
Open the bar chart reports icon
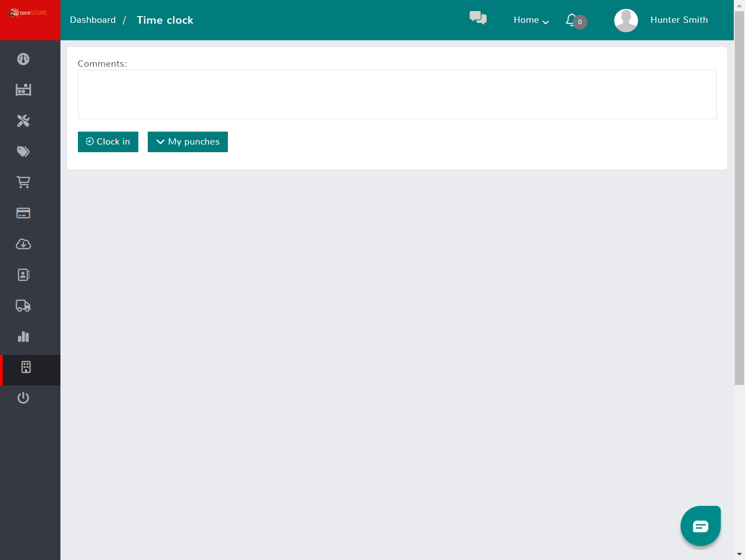23,337
